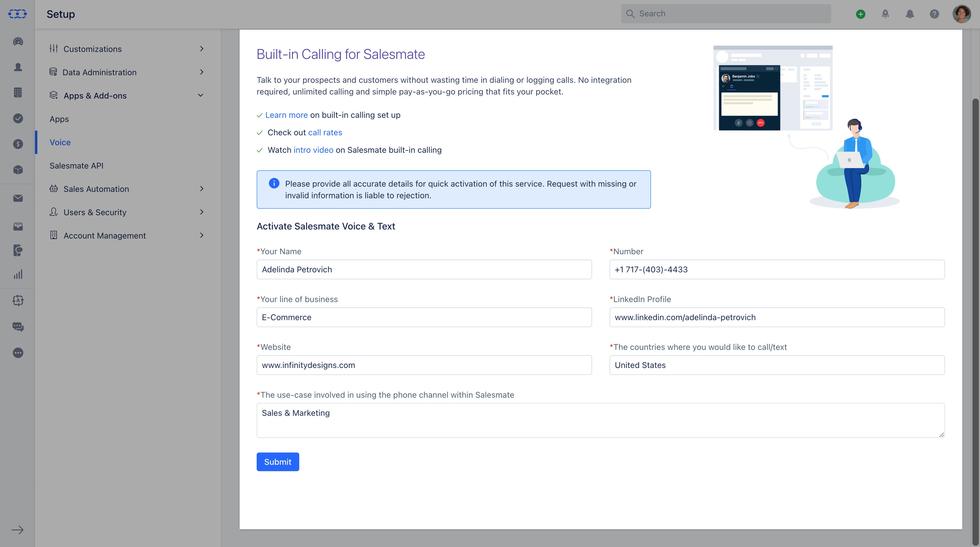
Task: Open Team Inbox tray icon in sidebar
Action: [18, 227]
